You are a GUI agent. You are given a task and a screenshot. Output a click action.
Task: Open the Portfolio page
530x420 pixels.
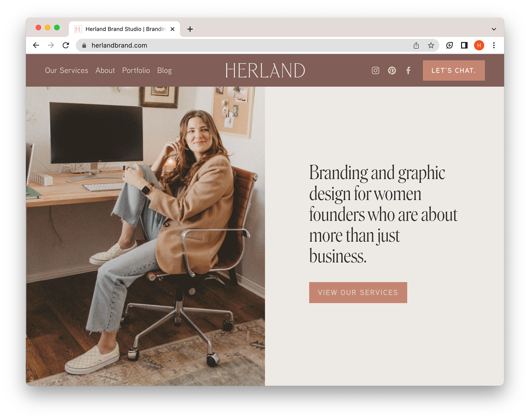[x=136, y=71]
